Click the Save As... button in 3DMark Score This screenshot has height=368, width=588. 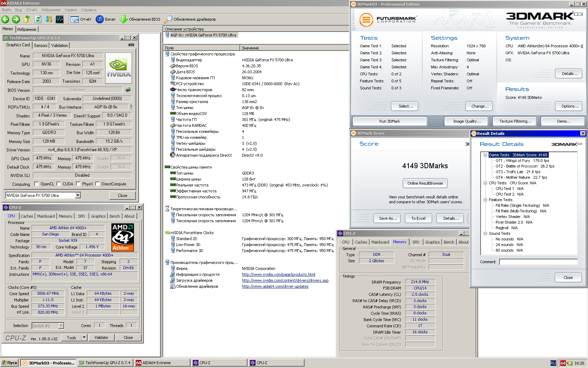click(x=388, y=218)
